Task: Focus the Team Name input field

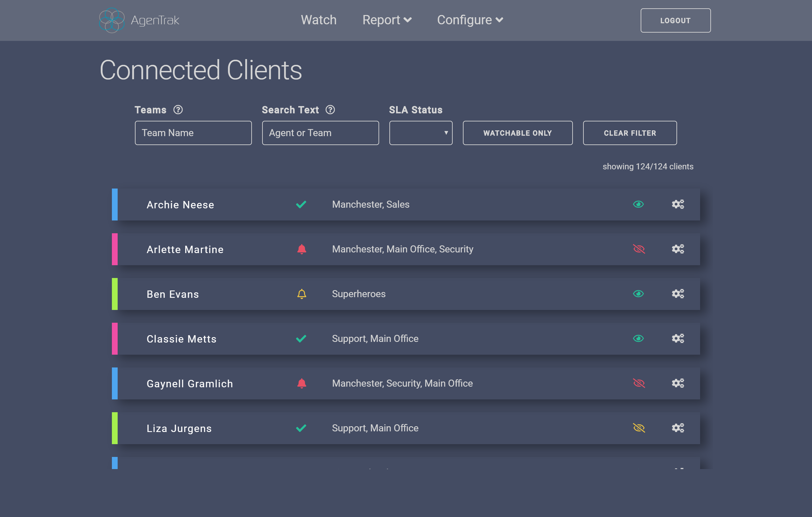Action: pos(193,133)
